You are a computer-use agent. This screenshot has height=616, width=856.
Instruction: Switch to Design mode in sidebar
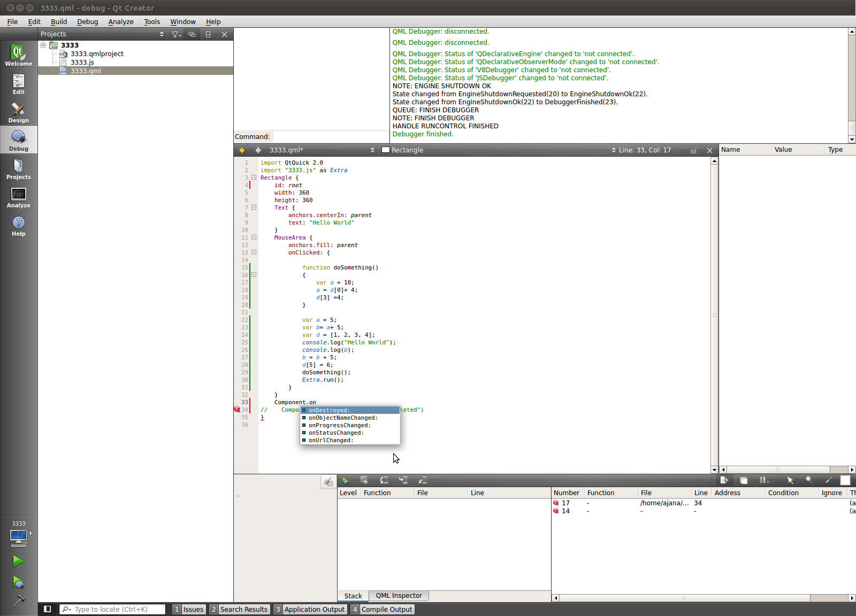pos(19,112)
